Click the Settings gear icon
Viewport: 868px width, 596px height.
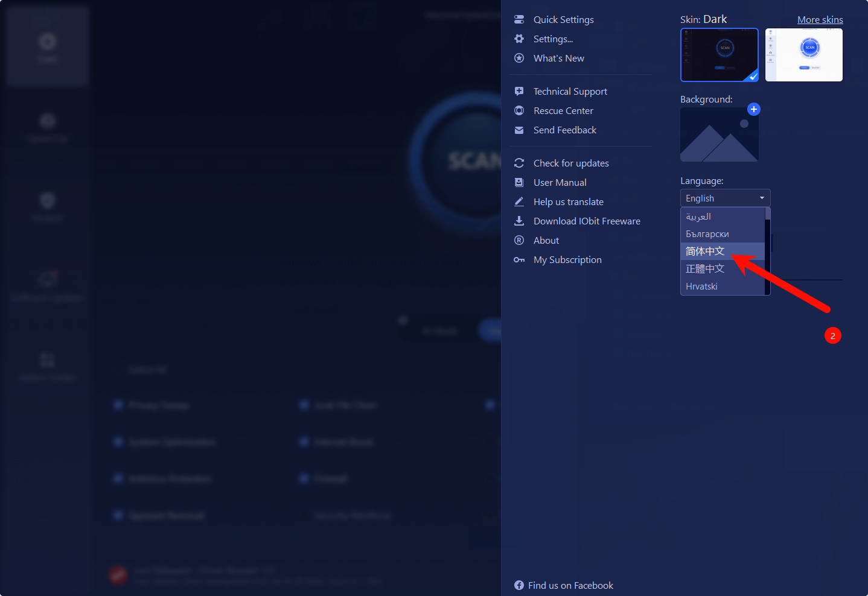pos(519,39)
